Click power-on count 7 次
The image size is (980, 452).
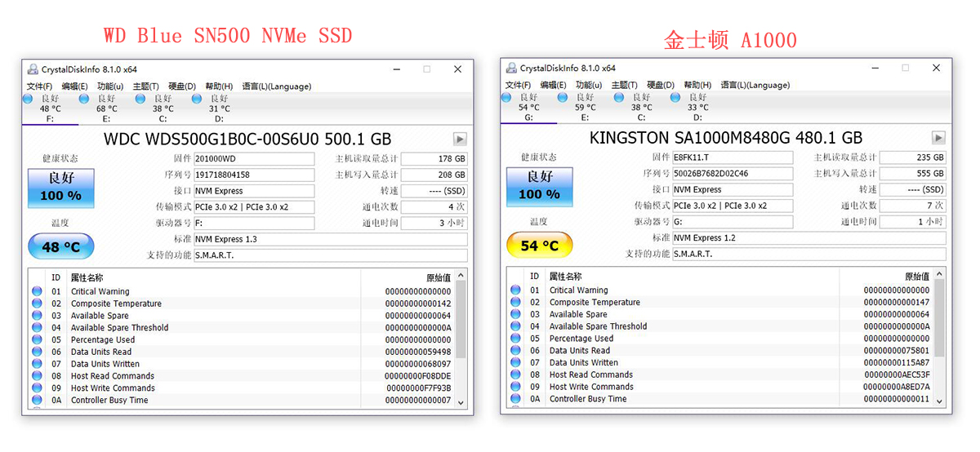coord(913,205)
